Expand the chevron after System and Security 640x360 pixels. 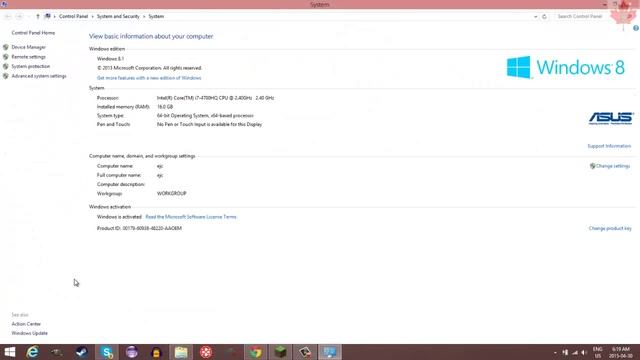144,17
